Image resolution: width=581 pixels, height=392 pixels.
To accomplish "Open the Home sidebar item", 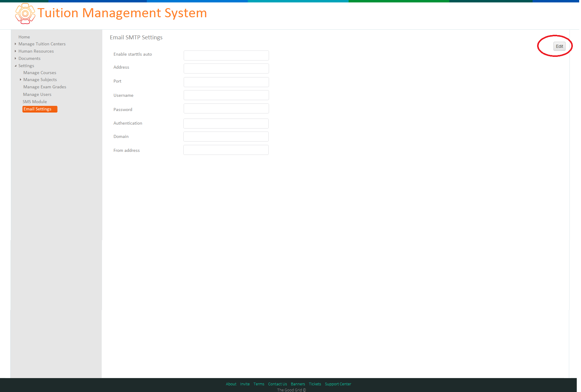I will 24,37.
